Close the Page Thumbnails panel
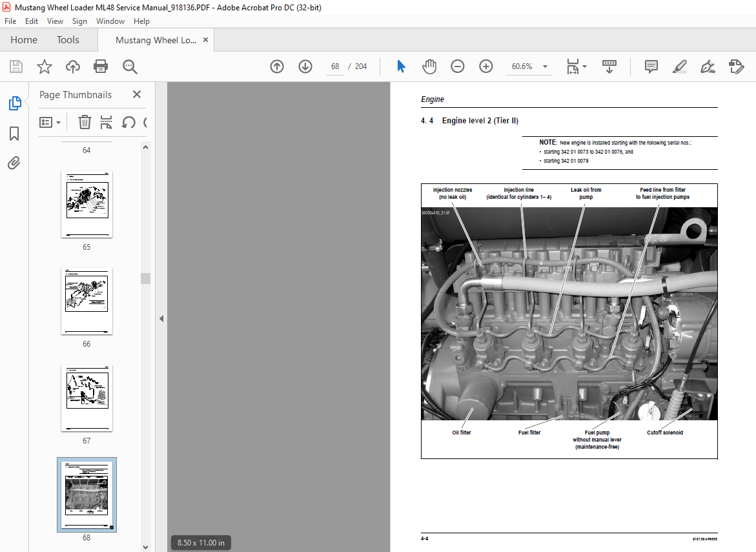 [137, 94]
